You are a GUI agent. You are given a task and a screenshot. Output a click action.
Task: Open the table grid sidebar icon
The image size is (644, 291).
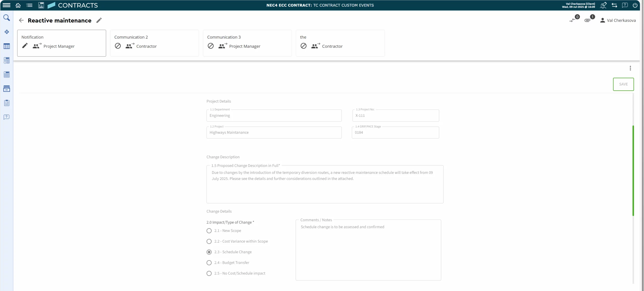pos(7,46)
